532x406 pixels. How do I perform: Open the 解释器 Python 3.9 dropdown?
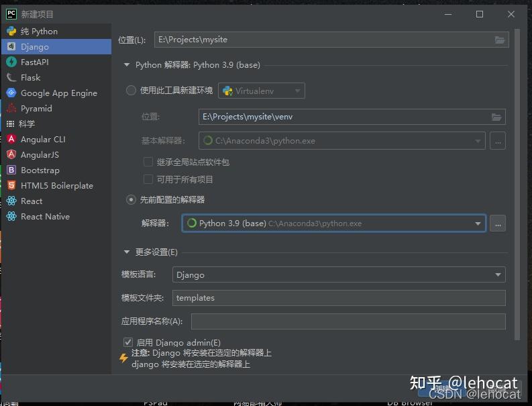pyautogui.click(x=334, y=223)
